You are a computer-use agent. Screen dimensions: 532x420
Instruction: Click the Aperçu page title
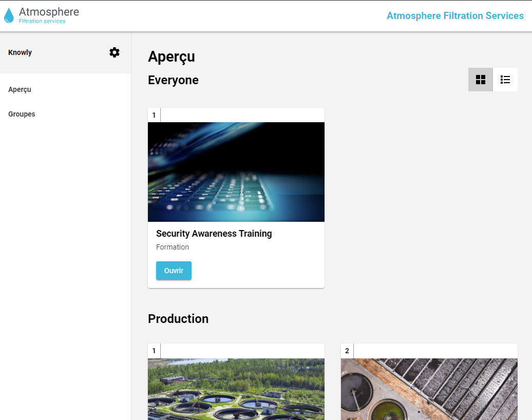(x=172, y=56)
